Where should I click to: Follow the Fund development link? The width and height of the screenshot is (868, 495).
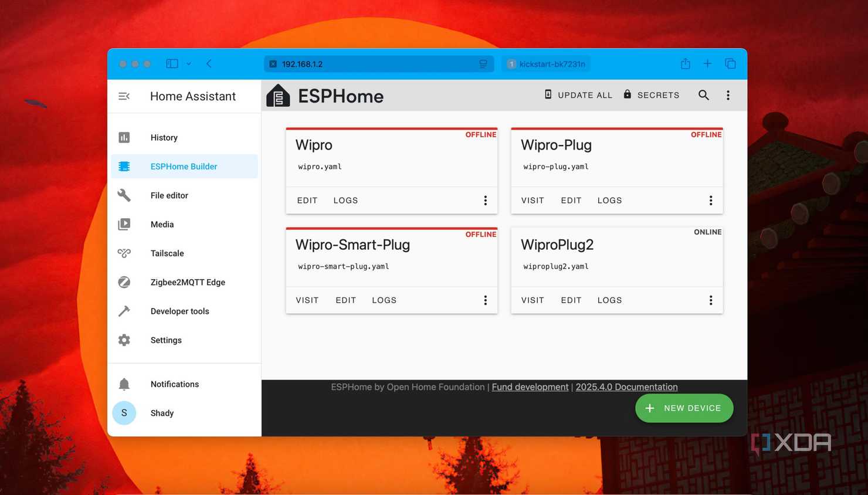pos(530,387)
